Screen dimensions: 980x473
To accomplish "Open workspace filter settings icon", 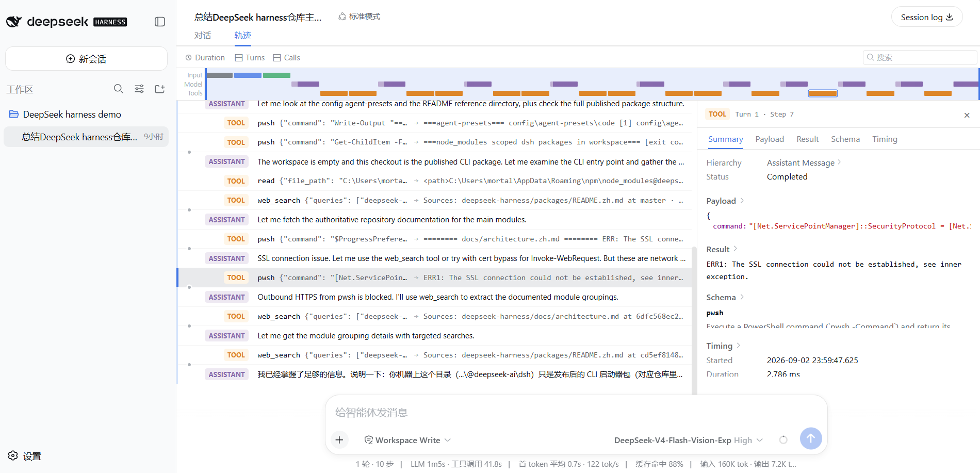I will pos(139,89).
